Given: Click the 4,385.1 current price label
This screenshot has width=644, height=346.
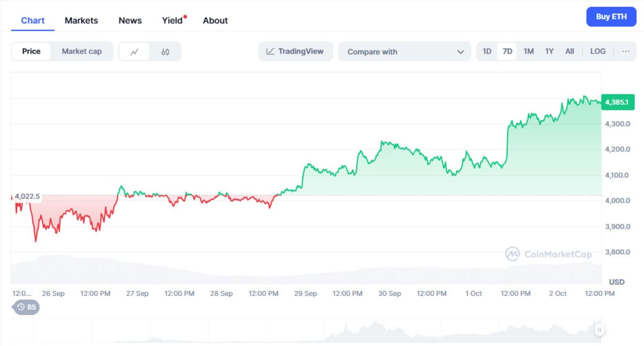Looking at the screenshot, I should [x=619, y=101].
